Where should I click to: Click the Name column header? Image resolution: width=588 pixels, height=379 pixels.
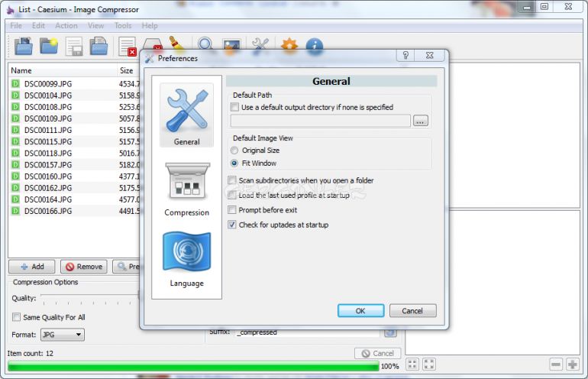coord(63,70)
